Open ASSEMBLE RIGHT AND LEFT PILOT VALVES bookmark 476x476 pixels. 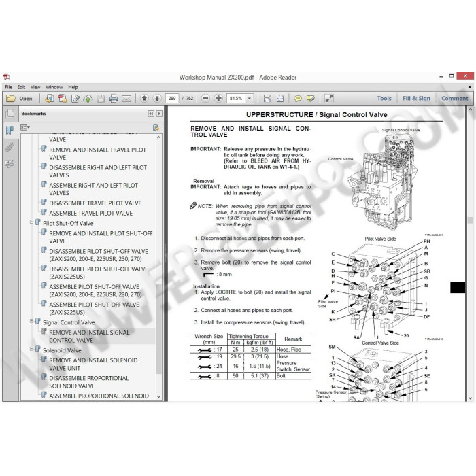(x=94, y=189)
